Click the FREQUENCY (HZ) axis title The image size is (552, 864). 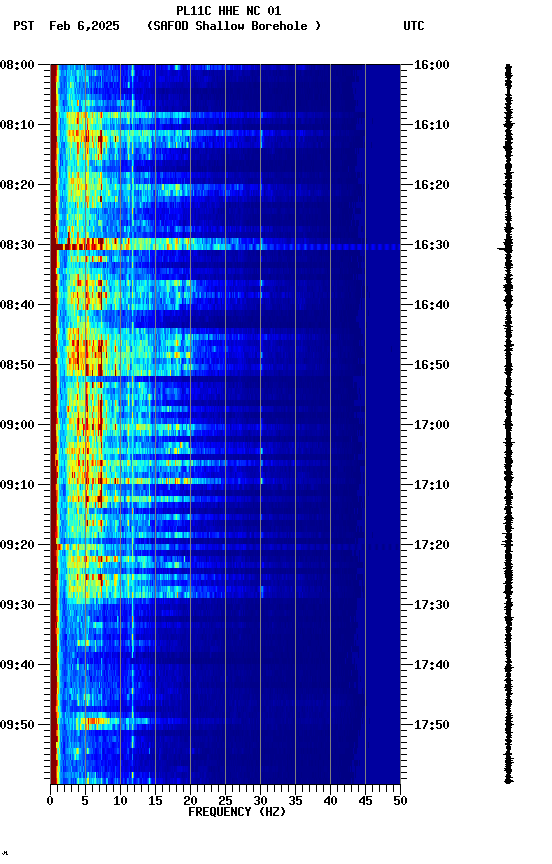click(237, 812)
